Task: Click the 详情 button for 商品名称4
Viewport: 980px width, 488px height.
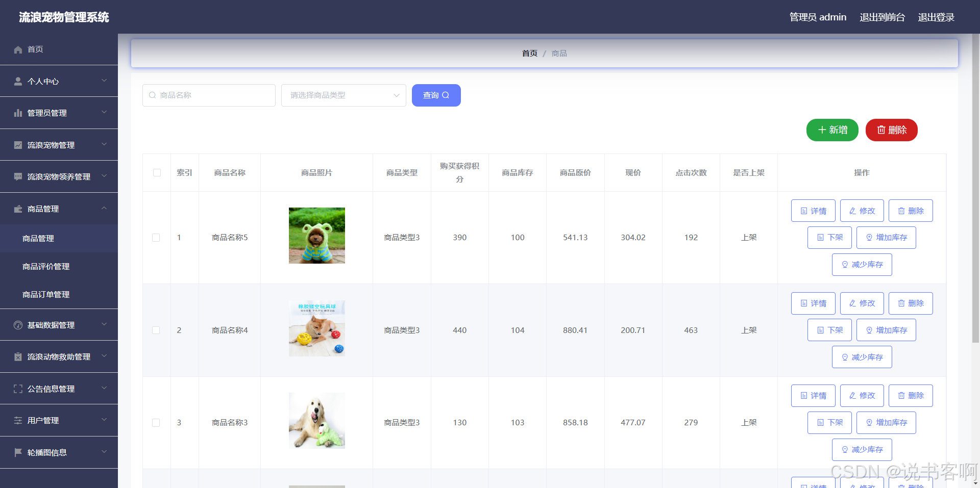Action: [x=813, y=303]
